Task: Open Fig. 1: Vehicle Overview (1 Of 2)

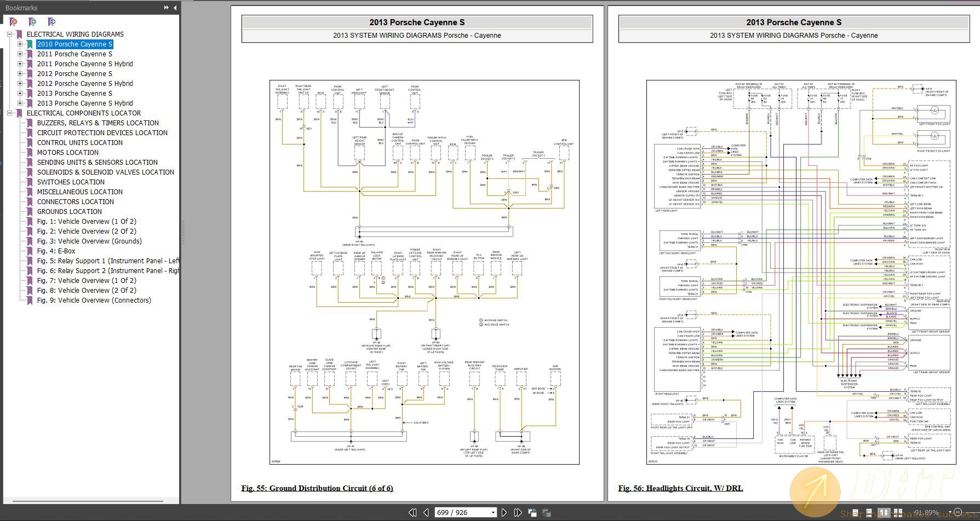Action: [x=87, y=221]
